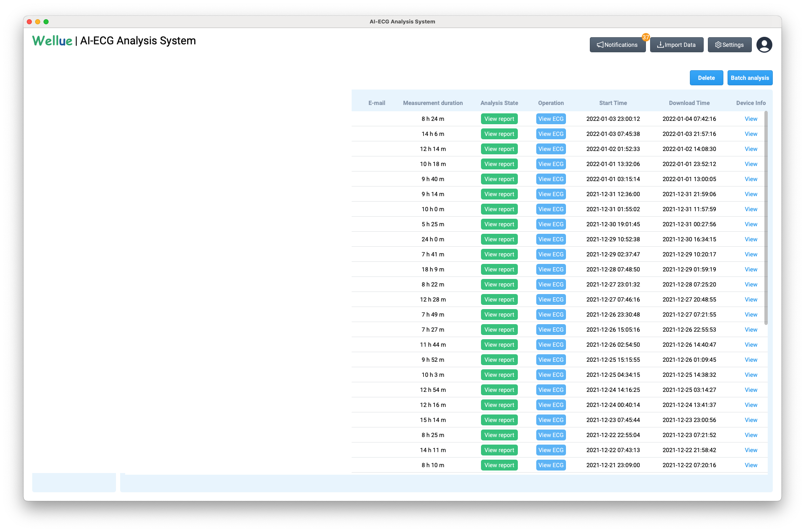The width and height of the screenshot is (805, 532).
Task: View ECG for the 24 h 0 m recording
Action: (x=551, y=239)
